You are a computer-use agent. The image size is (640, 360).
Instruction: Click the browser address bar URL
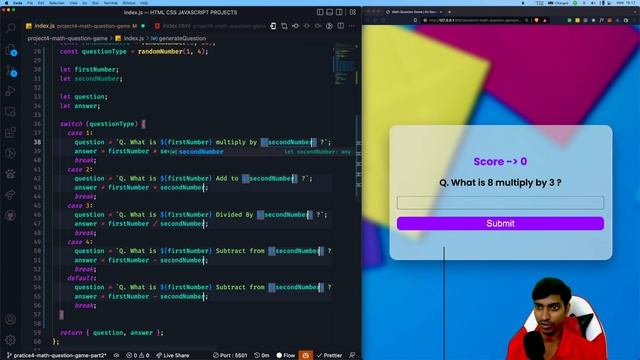point(474,20)
